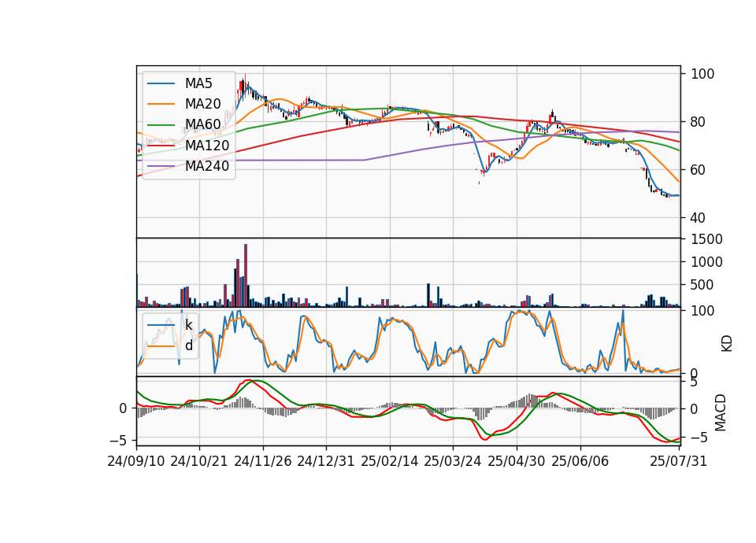Click the MA60 legend label

[202, 125]
